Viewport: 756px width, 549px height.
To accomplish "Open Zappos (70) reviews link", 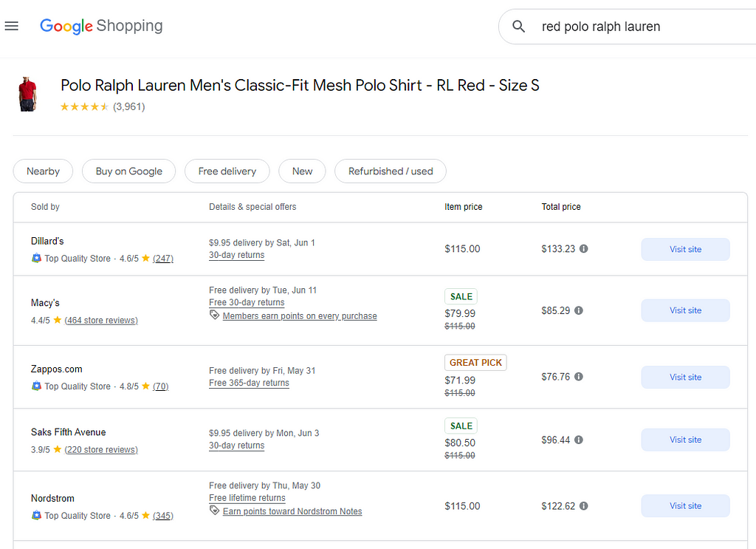I will [x=160, y=386].
